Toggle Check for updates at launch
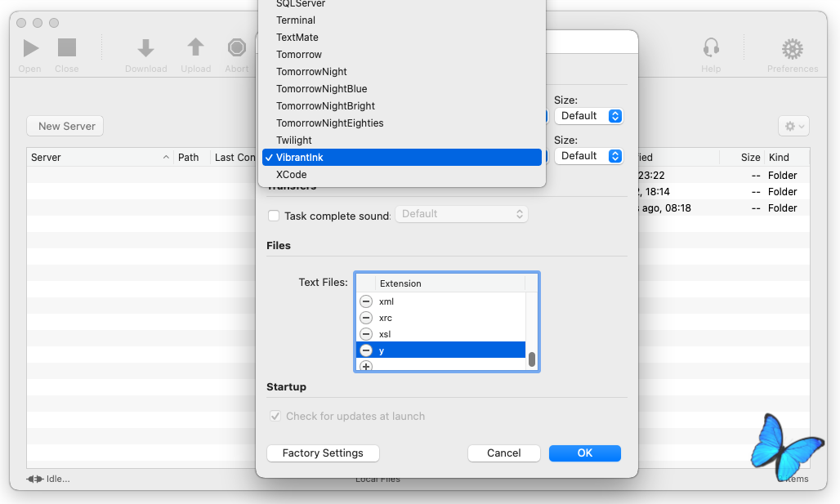Viewport: 840px width, 504px height. 275,416
